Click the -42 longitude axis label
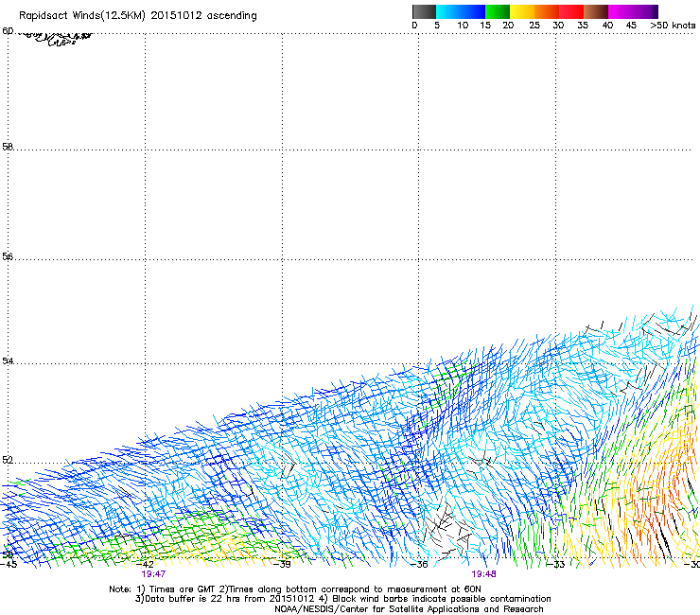The height and width of the screenshot is (615, 700). pos(145,565)
